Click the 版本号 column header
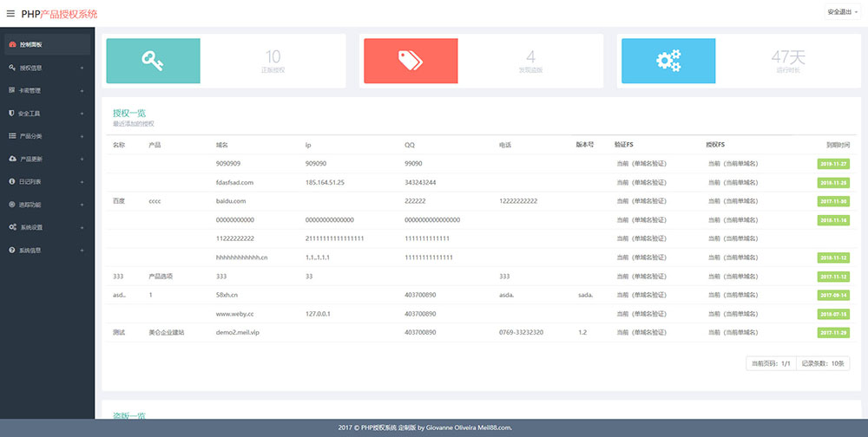Screen dimensions: 868x437 point(584,145)
